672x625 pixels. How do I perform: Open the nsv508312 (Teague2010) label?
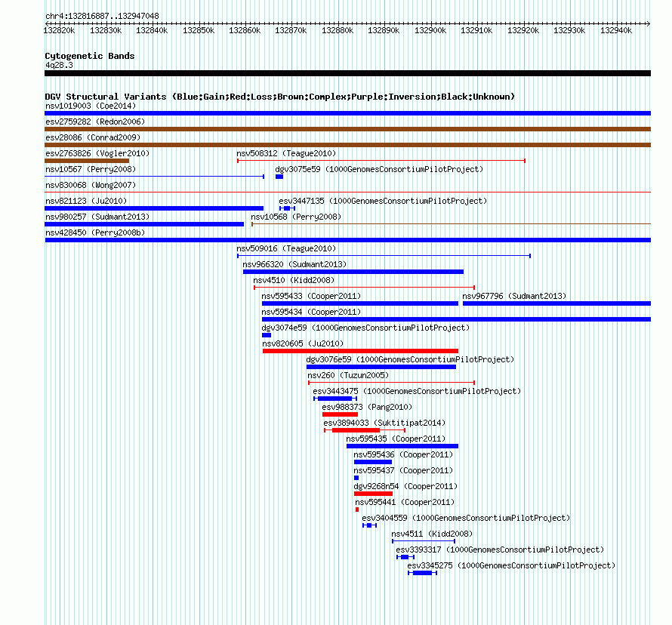[x=286, y=153]
